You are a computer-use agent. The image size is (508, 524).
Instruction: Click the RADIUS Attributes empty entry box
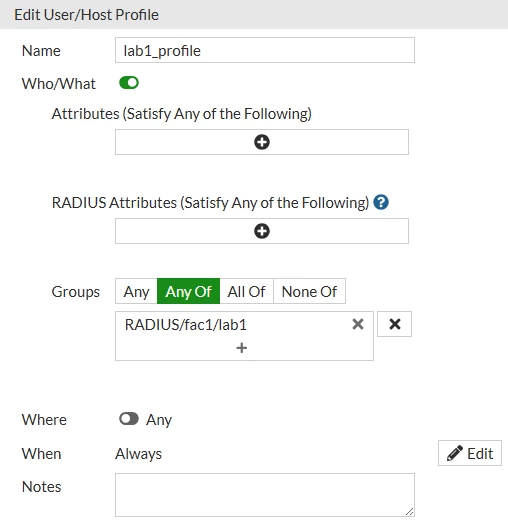[x=262, y=231]
